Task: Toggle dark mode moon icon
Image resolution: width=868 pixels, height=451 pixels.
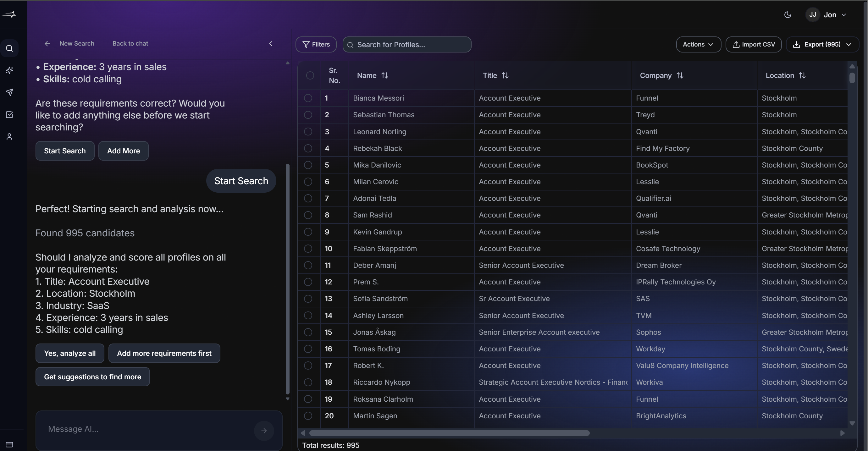Action: click(788, 15)
